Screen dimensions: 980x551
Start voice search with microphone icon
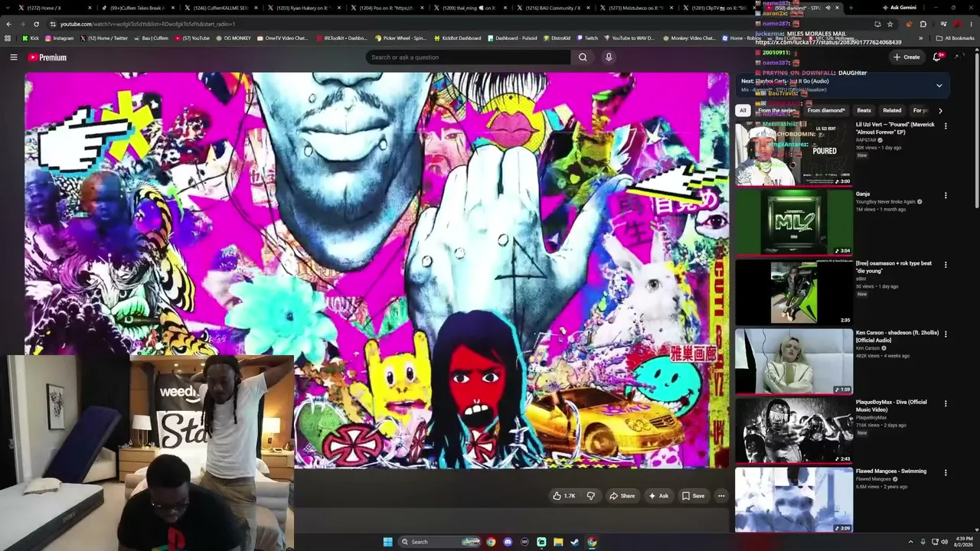[609, 57]
